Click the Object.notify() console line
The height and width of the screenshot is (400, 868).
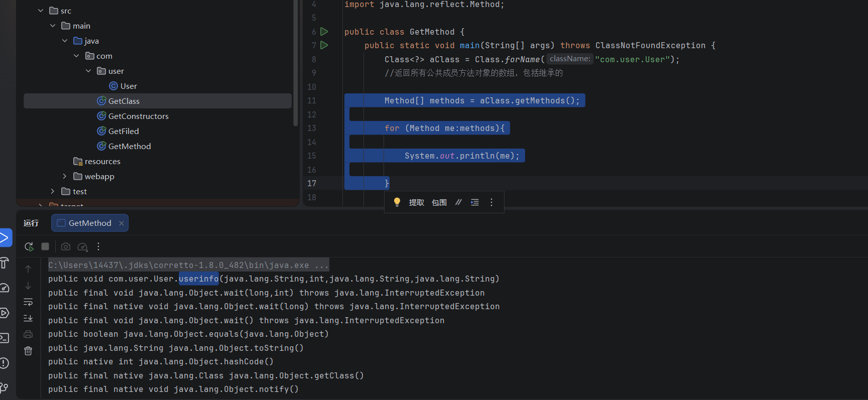click(173, 389)
